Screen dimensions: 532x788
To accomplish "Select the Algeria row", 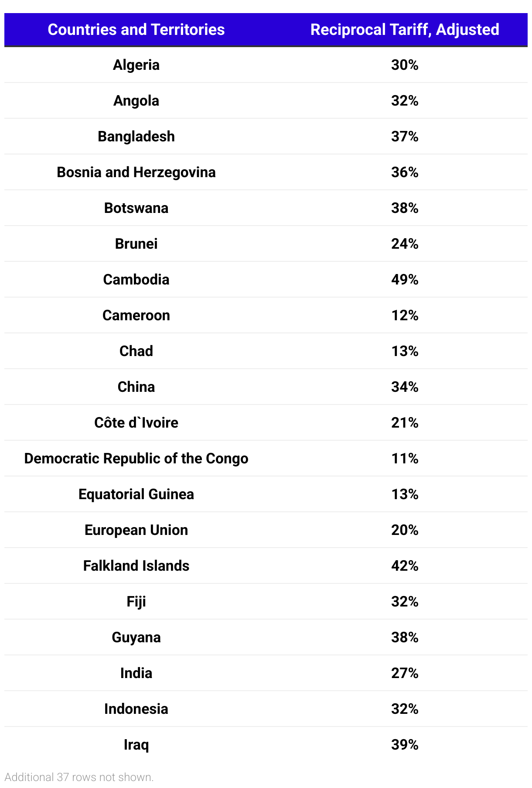I will click(266, 65).
